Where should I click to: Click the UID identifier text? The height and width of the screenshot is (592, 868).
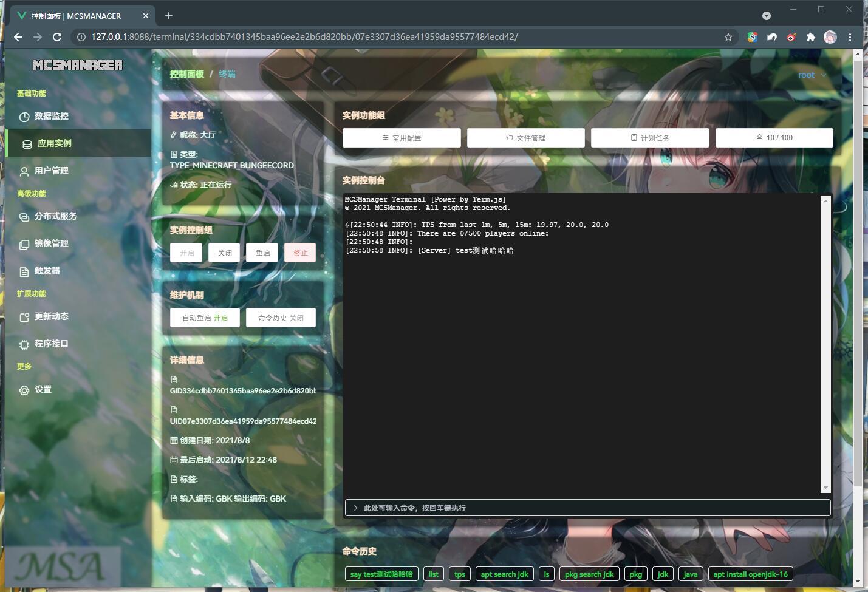click(x=243, y=421)
